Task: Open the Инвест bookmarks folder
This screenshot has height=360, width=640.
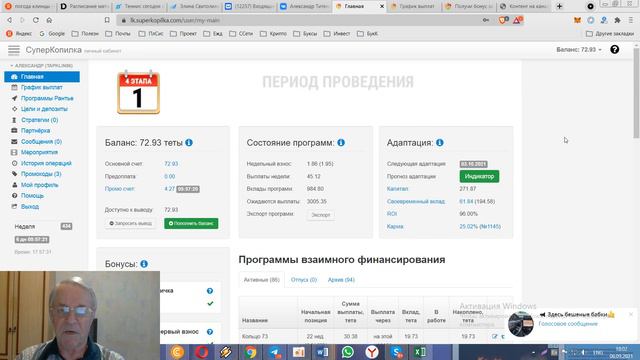Action: point(338,34)
